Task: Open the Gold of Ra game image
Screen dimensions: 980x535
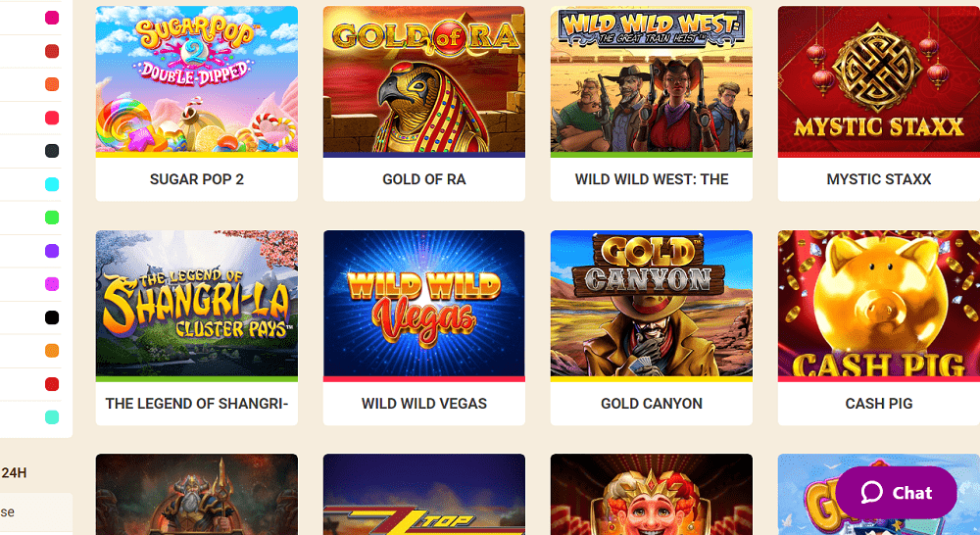Action: click(423, 79)
